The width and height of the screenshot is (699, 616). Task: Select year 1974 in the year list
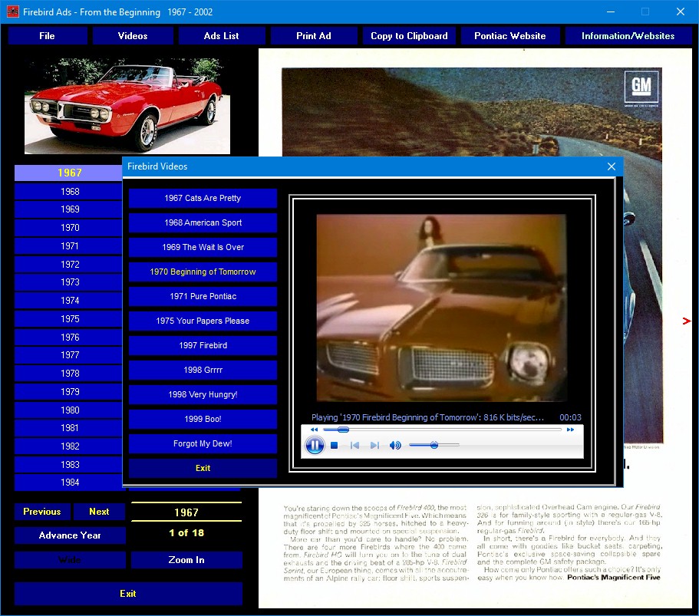(x=68, y=300)
